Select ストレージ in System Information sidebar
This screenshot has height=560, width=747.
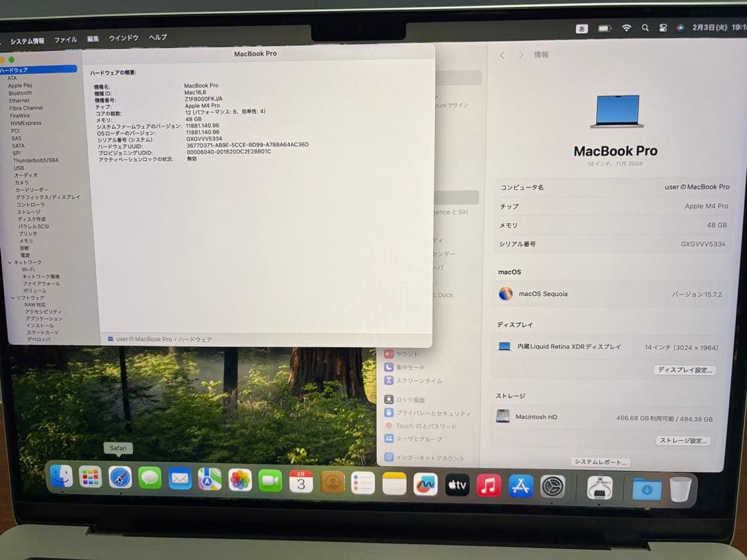pos(28,212)
